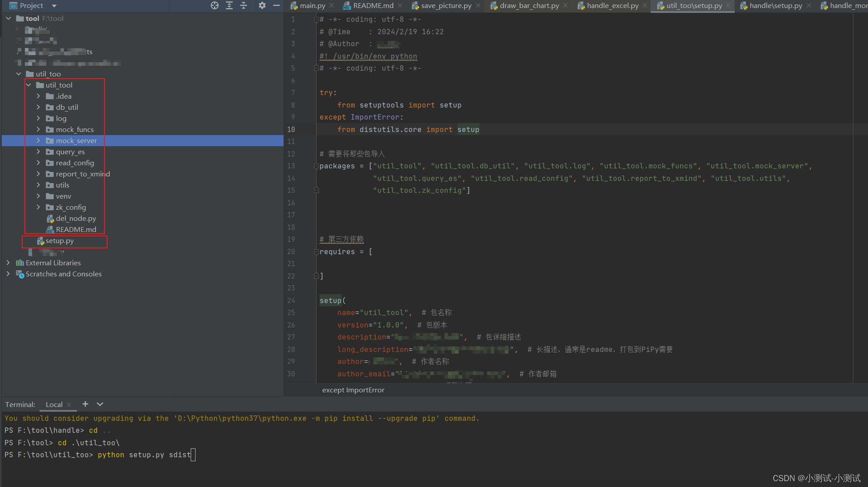868x487 pixels.
Task: Close the save_picture.py tab
Action: (x=478, y=6)
